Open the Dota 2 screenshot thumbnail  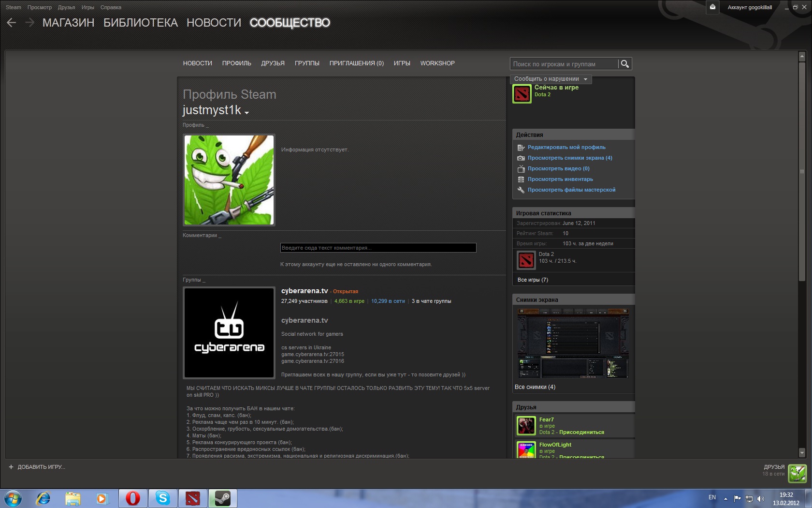[x=573, y=344]
